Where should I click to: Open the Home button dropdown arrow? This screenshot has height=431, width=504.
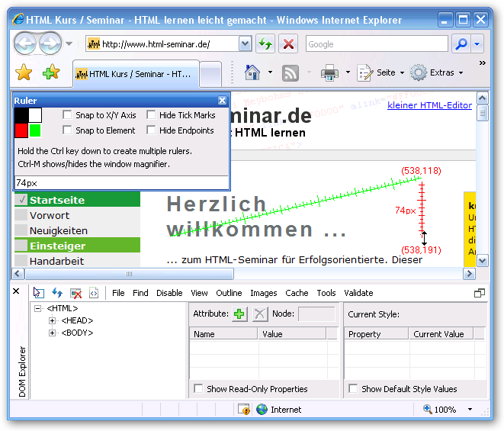[271, 72]
